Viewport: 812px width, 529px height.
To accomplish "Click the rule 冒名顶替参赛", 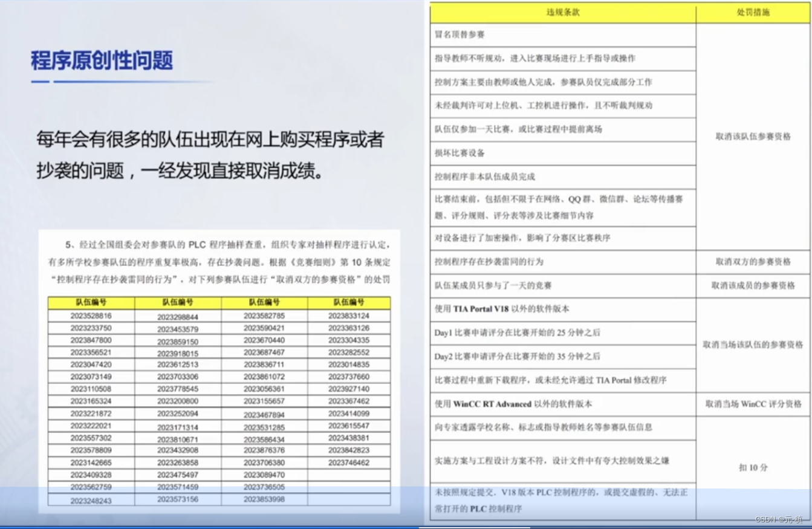I will 460,35.
